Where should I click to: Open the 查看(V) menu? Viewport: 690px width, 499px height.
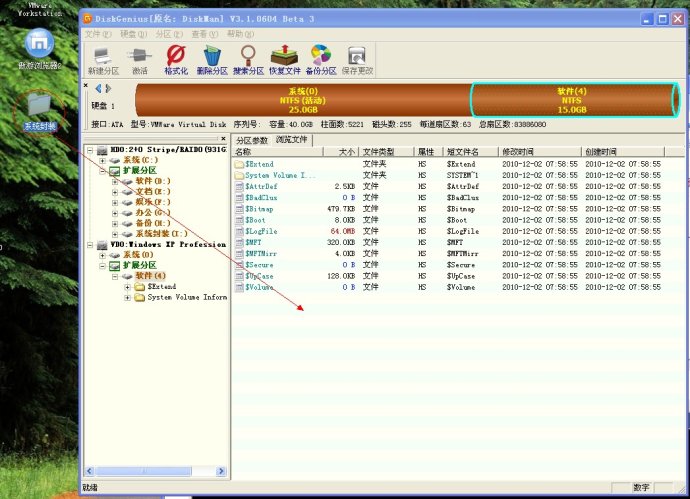point(205,34)
